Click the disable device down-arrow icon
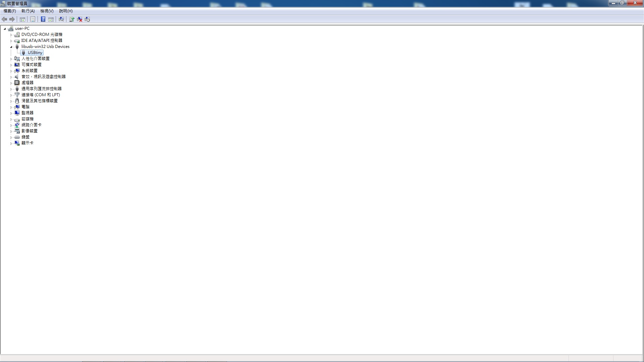The width and height of the screenshot is (644, 362). [x=87, y=19]
